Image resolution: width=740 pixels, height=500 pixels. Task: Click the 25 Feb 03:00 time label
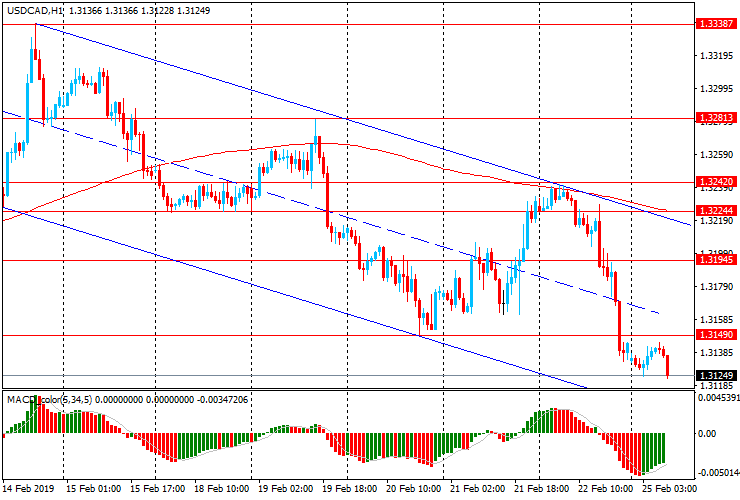tap(669, 489)
